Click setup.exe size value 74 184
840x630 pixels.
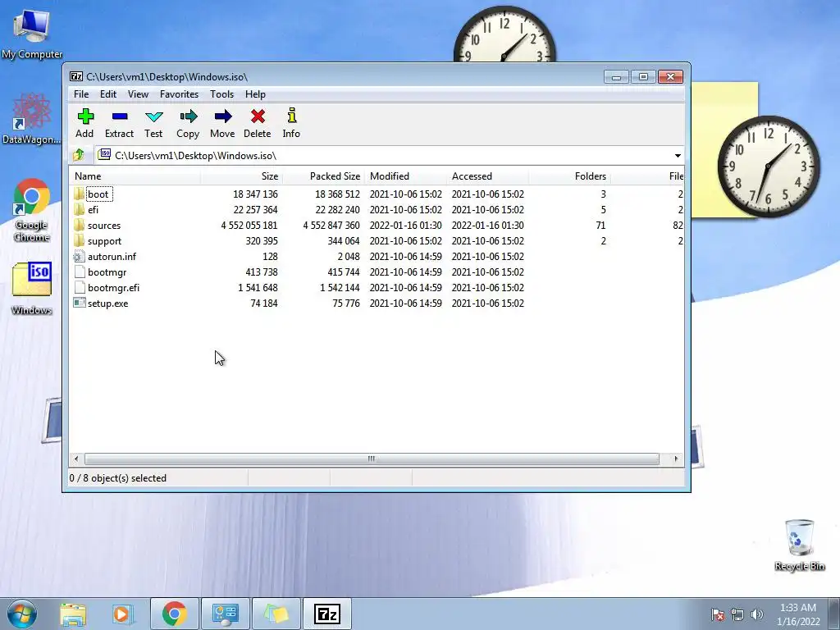[264, 303]
